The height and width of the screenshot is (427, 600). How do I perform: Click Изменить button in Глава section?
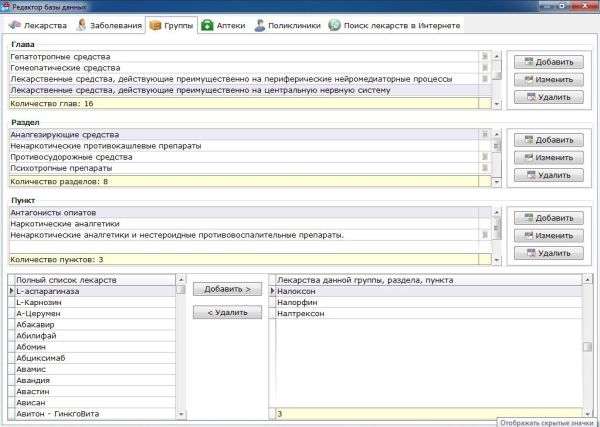point(549,80)
